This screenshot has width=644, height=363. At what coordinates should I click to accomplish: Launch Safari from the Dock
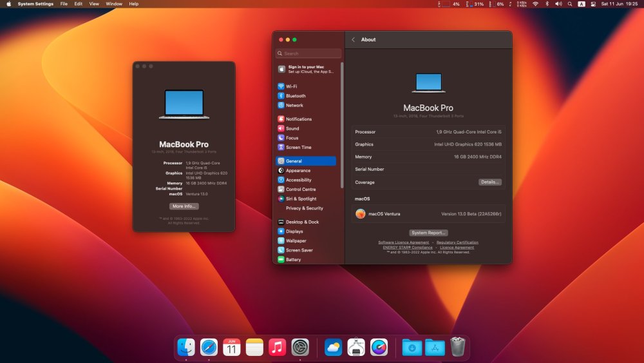click(209, 348)
